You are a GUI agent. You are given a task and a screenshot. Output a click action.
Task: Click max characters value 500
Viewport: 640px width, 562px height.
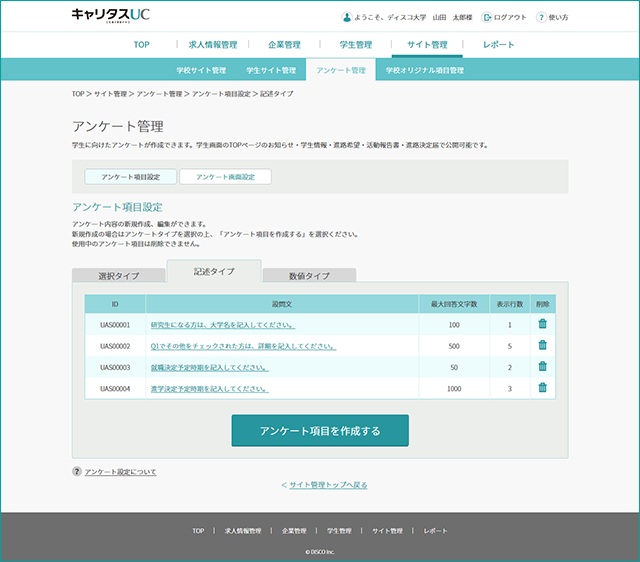click(x=454, y=346)
